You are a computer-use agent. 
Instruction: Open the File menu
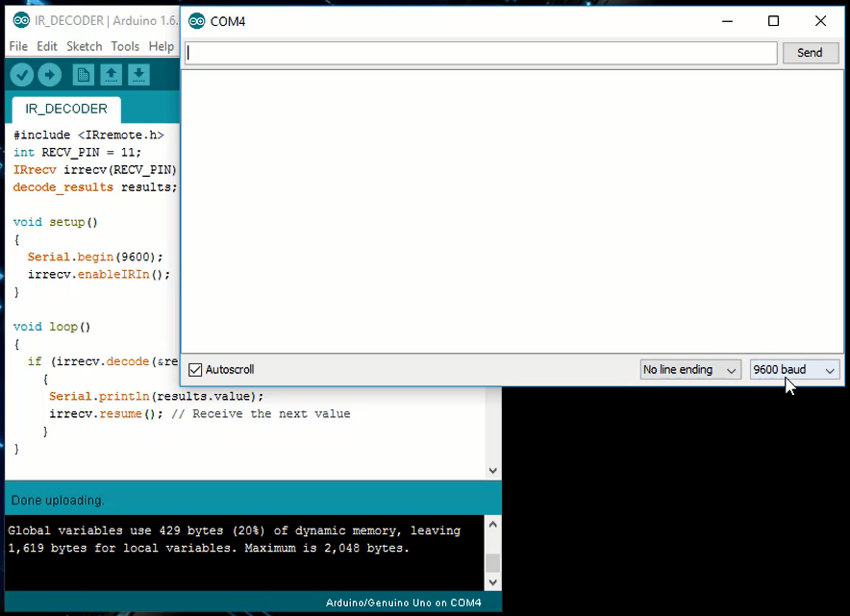pyautogui.click(x=18, y=46)
